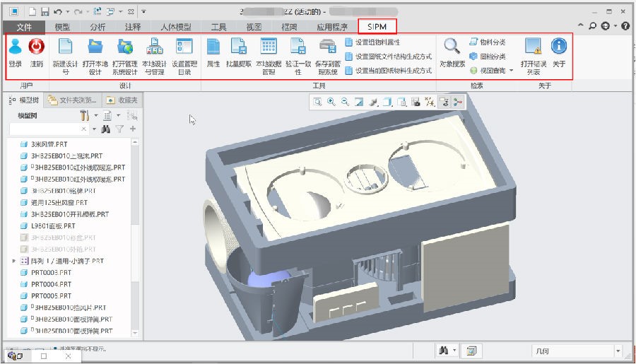Open the 文件 menu

pos(24,27)
